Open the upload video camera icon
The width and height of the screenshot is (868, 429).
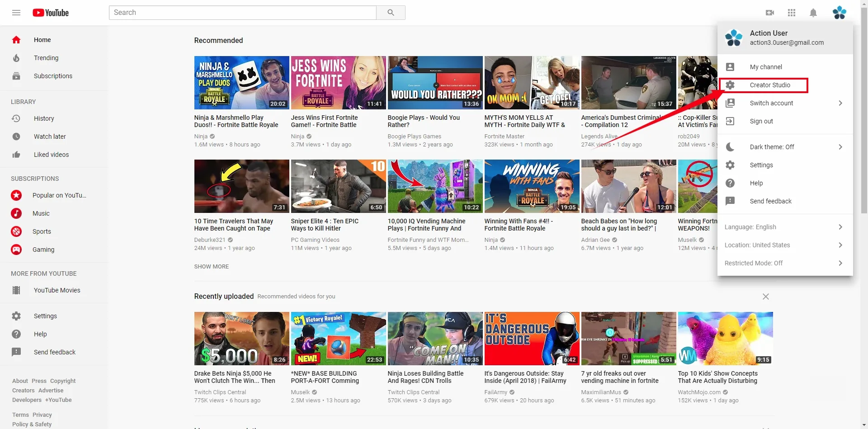770,13
